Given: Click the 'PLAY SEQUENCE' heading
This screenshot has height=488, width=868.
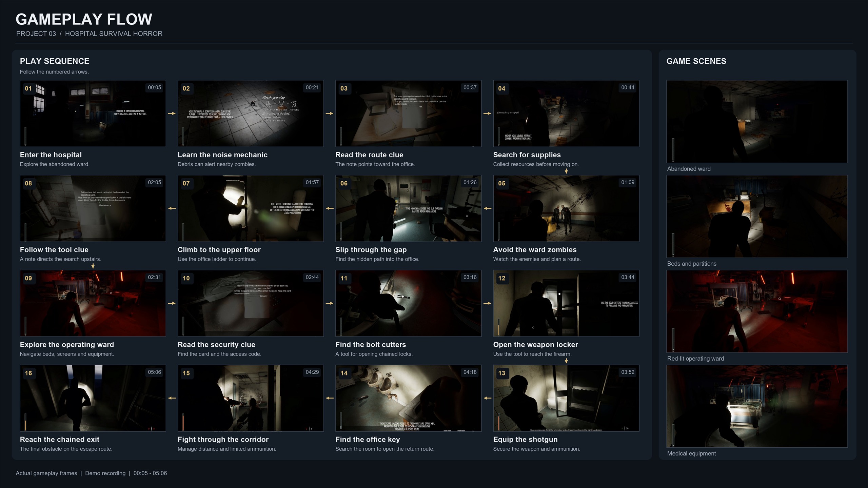Looking at the screenshot, I should coord(55,61).
